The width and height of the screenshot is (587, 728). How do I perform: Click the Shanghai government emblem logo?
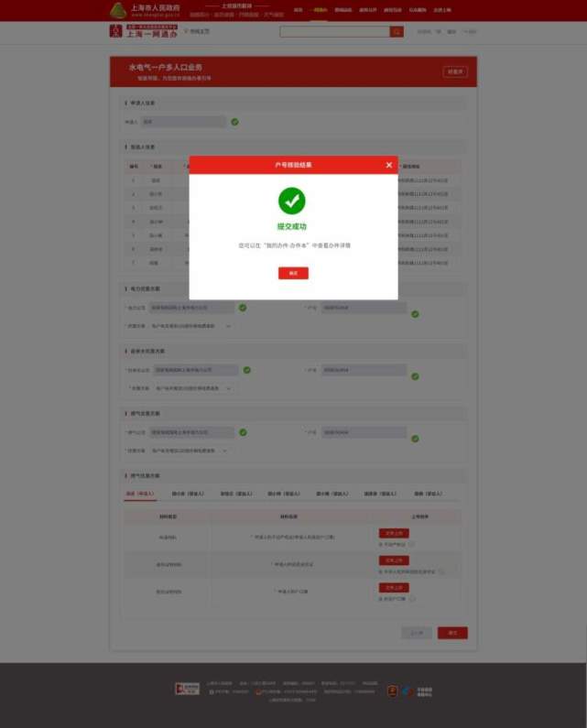point(118,10)
